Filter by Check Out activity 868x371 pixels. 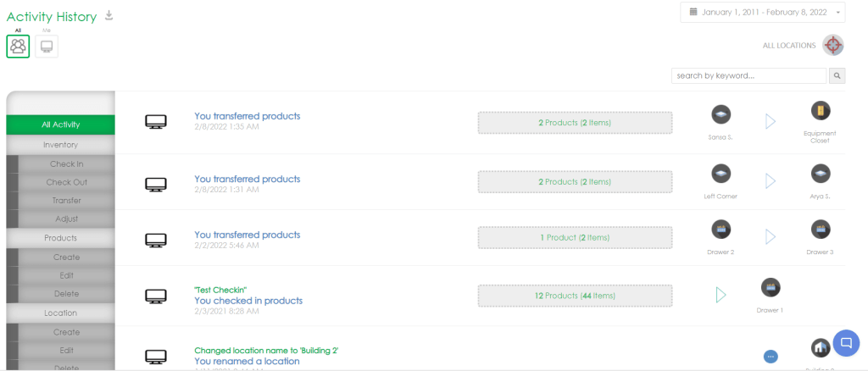pos(66,182)
